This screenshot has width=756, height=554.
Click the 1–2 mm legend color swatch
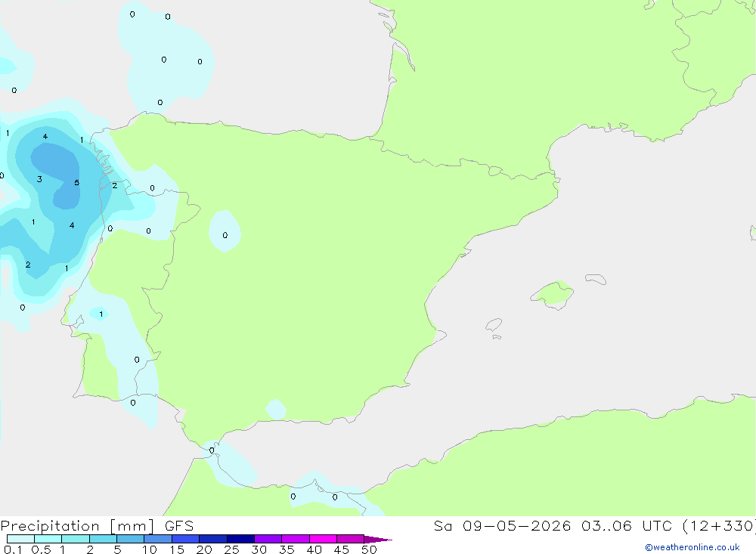coord(75,539)
